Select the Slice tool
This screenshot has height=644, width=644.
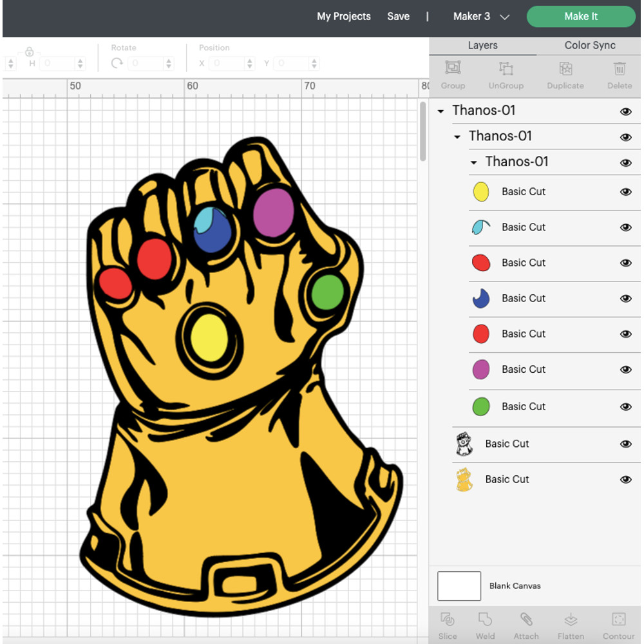pyautogui.click(x=448, y=625)
